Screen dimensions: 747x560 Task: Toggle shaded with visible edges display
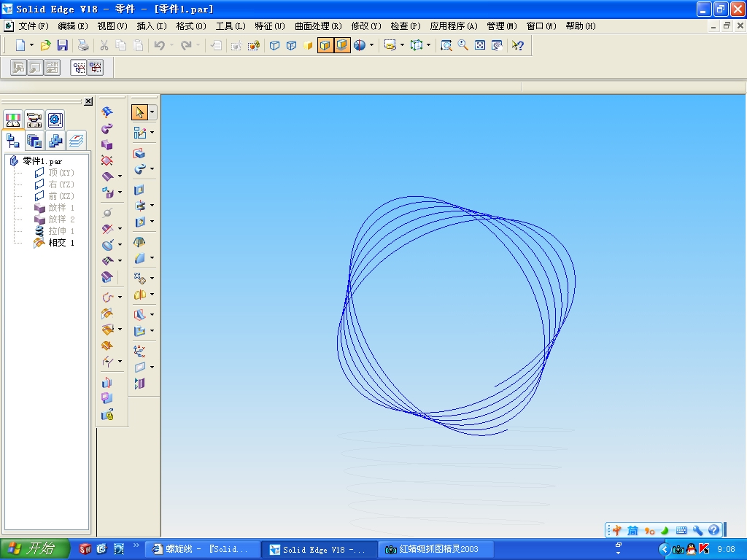tap(325, 45)
